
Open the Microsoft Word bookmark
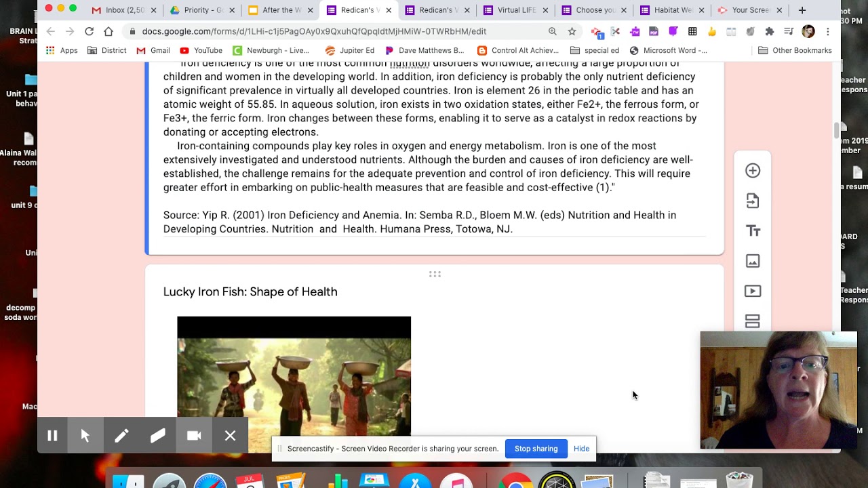point(669,50)
